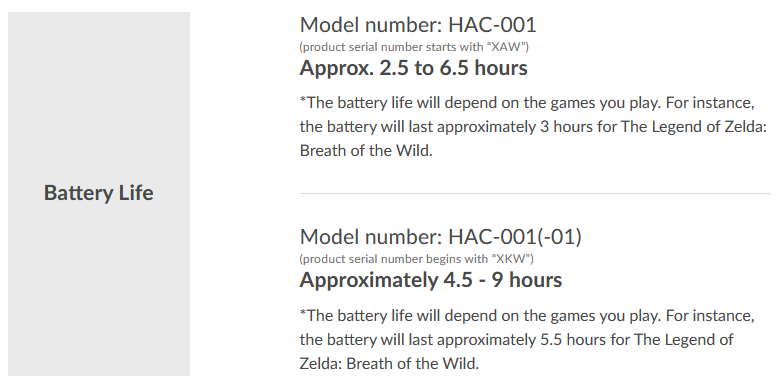The image size is (779, 391).
Task: Click the word 'Approx.' in first bold line
Action: pos(337,68)
